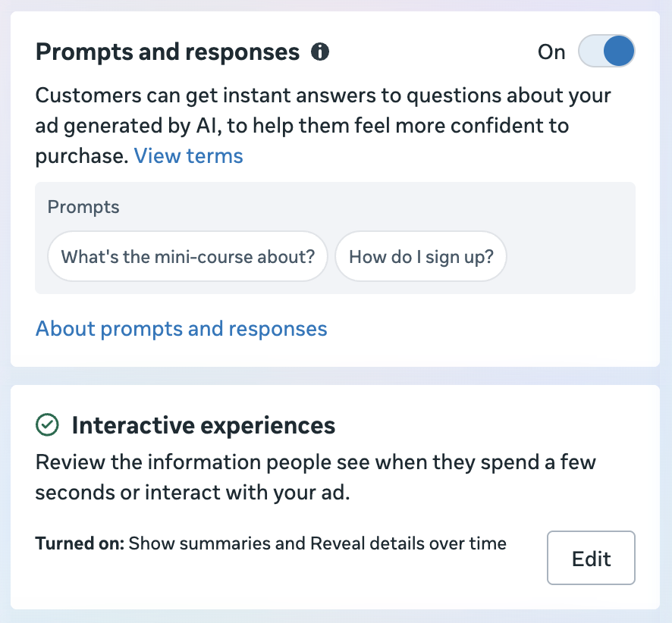Image resolution: width=672 pixels, height=623 pixels.
Task: Select the "What's the mini-course about?" prompt
Action: 187,256
